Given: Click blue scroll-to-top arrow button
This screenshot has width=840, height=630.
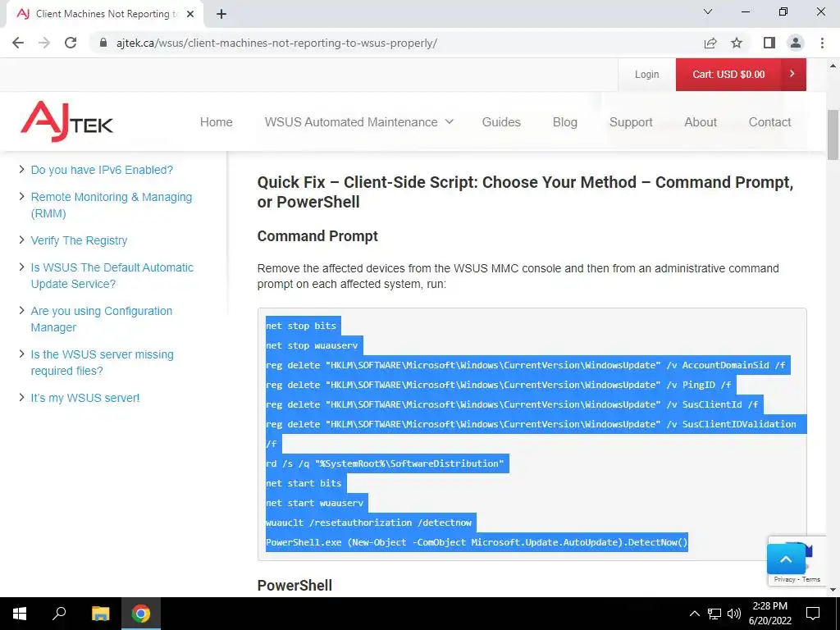Looking at the screenshot, I should 786,559.
